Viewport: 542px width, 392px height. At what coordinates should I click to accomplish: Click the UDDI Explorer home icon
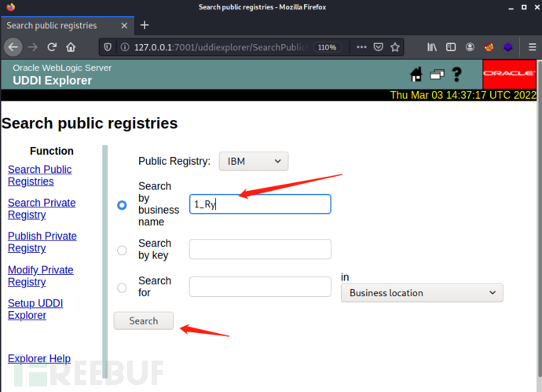point(416,74)
